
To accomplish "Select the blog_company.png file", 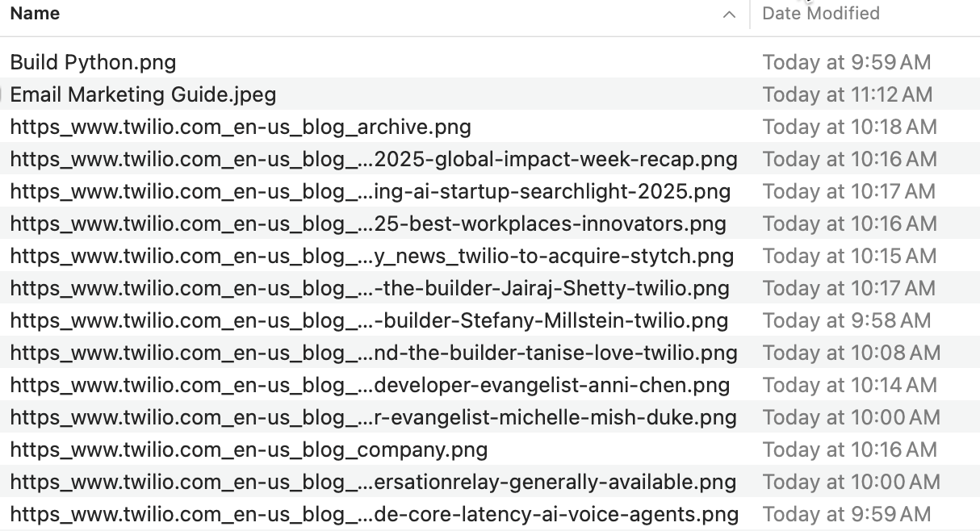I will (x=249, y=449).
